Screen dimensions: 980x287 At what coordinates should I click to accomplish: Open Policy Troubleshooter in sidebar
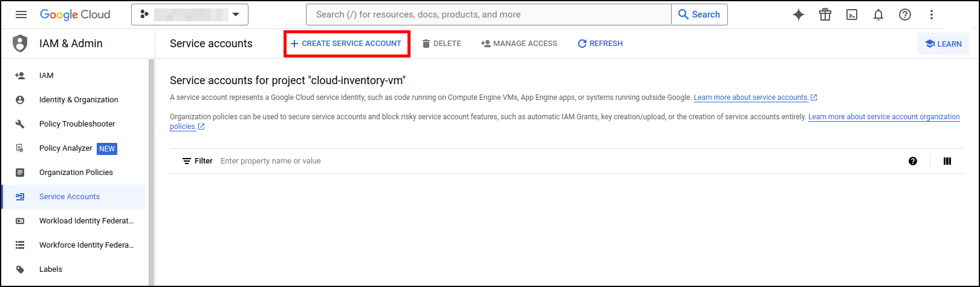point(77,124)
